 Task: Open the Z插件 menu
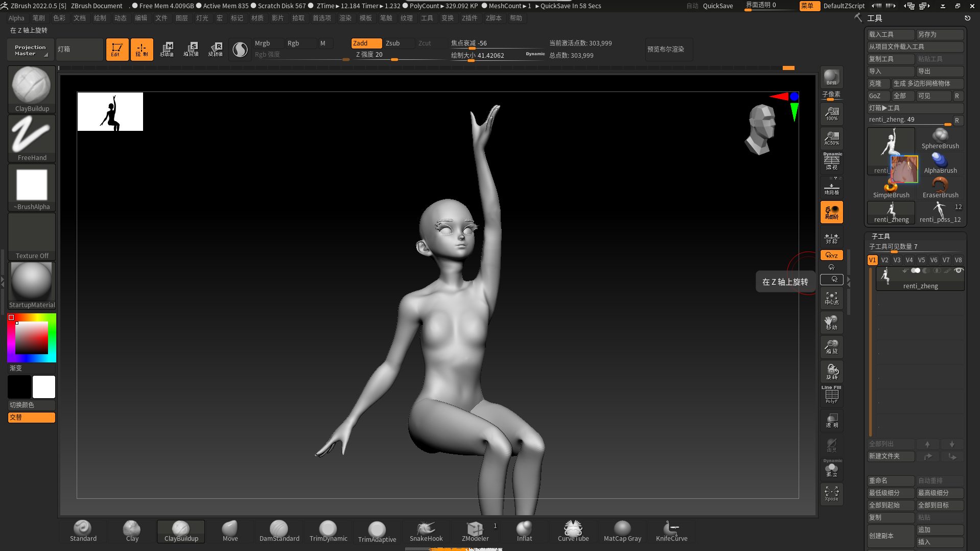pos(469,18)
